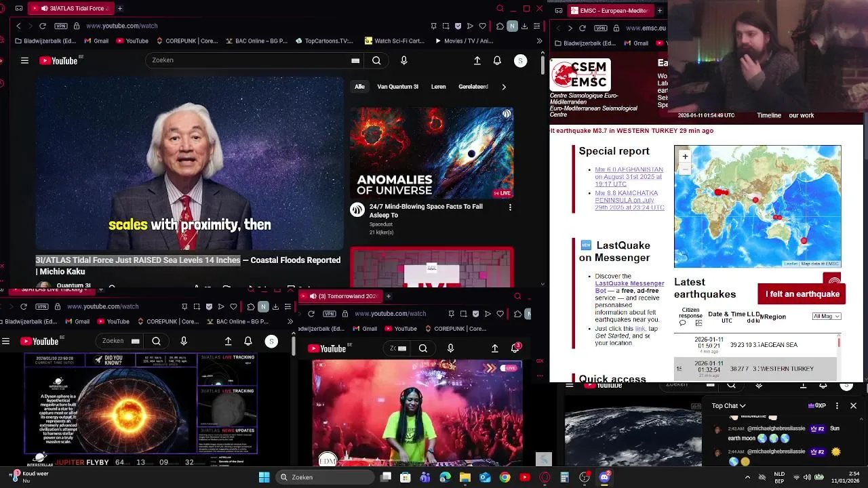This screenshot has height=488, width=868.
Task: Open the Top Chat dropdown
Action: [729, 406]
